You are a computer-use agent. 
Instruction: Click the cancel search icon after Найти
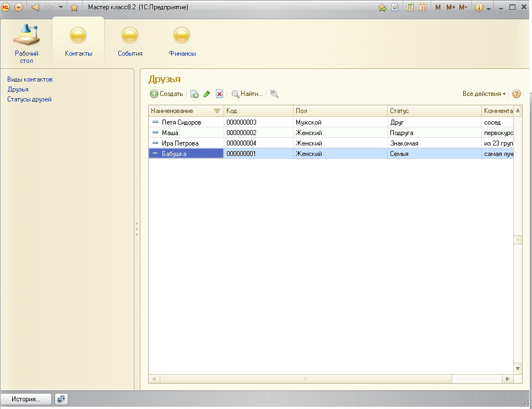point(274,94)
